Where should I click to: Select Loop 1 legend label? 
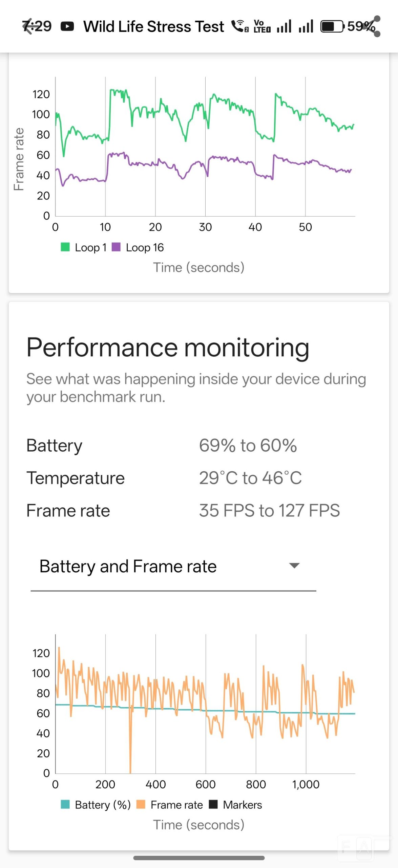tap(90, 248)
